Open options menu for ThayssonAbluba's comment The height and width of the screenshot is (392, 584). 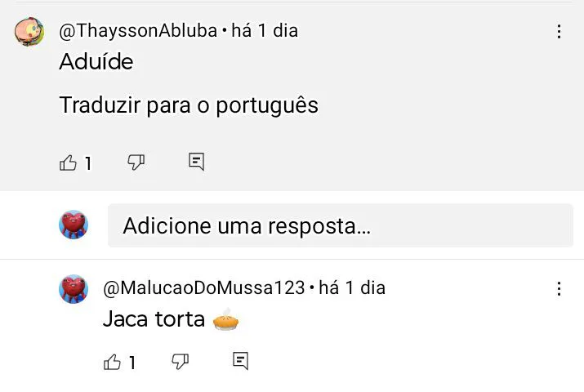coord(559,32)
